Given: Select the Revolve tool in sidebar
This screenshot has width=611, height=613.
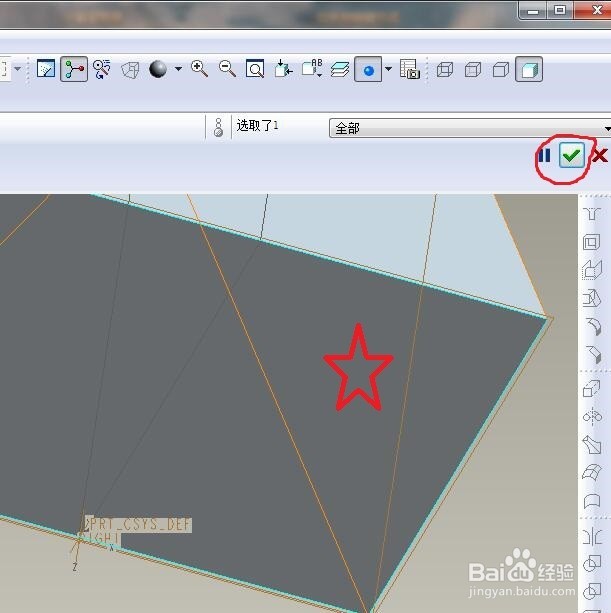Looking at the screenshot, I should pyautogui.click(x=592, y=417).
